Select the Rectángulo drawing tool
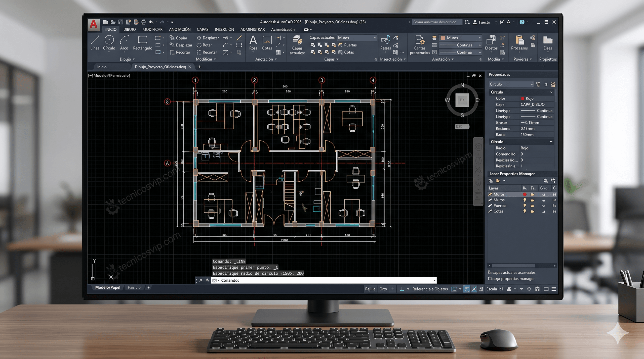Image resolution: width=644 pixels, height=359 pixels. click(142, 43)
